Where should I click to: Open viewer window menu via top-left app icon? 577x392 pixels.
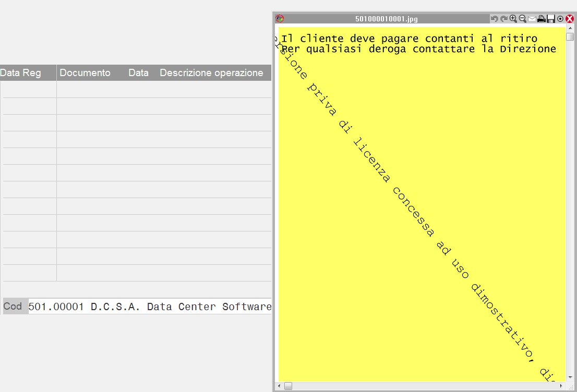coord(280,19)
